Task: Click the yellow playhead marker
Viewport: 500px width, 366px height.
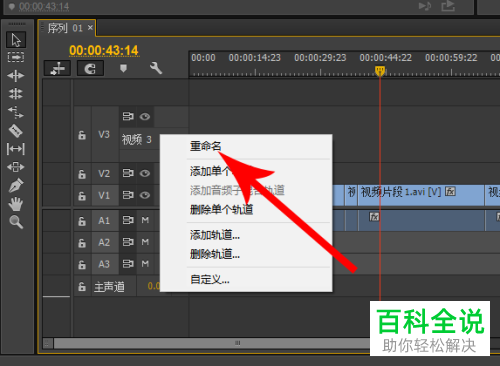Action: pyautogui.click(x=380, y=71)
